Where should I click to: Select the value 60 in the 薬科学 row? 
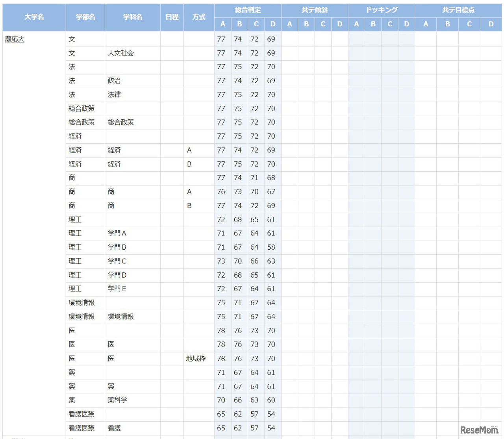(271, 400)
